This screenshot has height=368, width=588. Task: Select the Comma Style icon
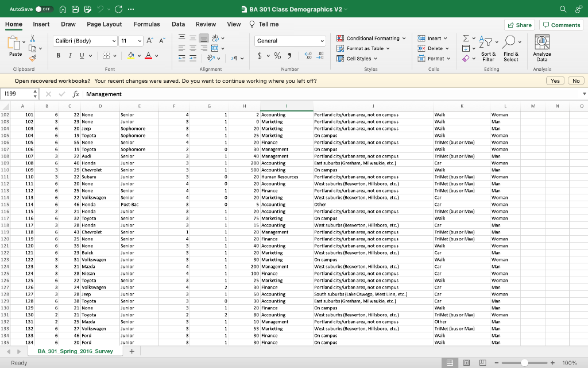[x=290, y=56]
